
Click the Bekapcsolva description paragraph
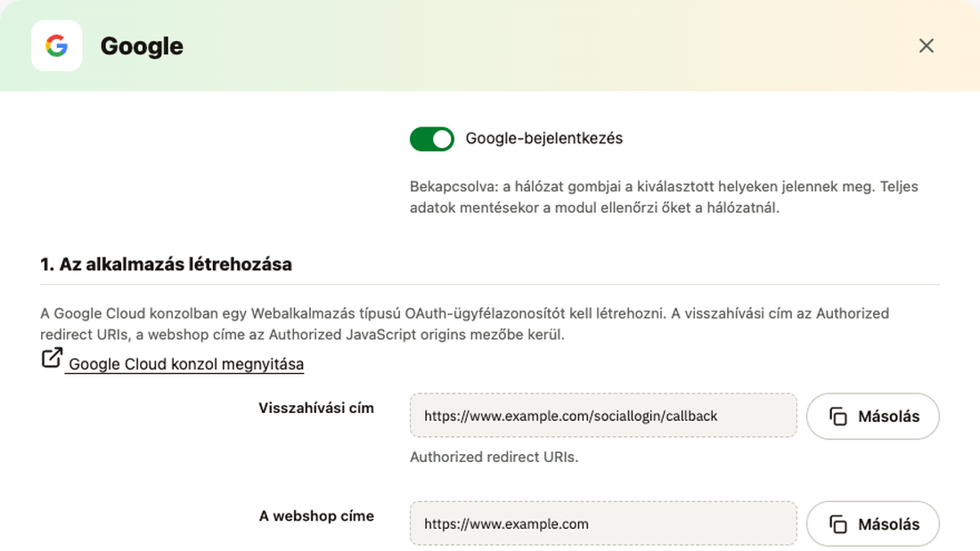[x=664, y=197]
